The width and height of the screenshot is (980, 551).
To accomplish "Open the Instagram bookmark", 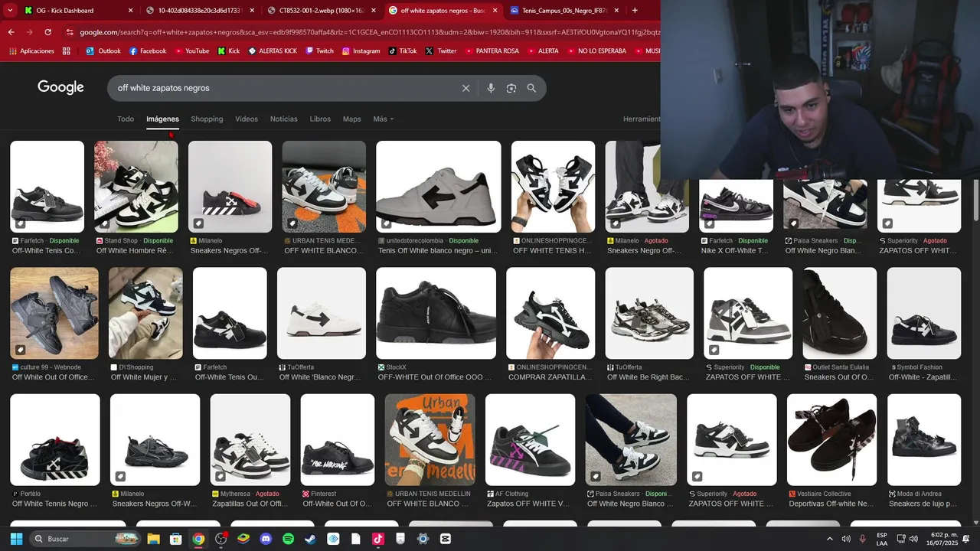I will click(x=361, y=51).
